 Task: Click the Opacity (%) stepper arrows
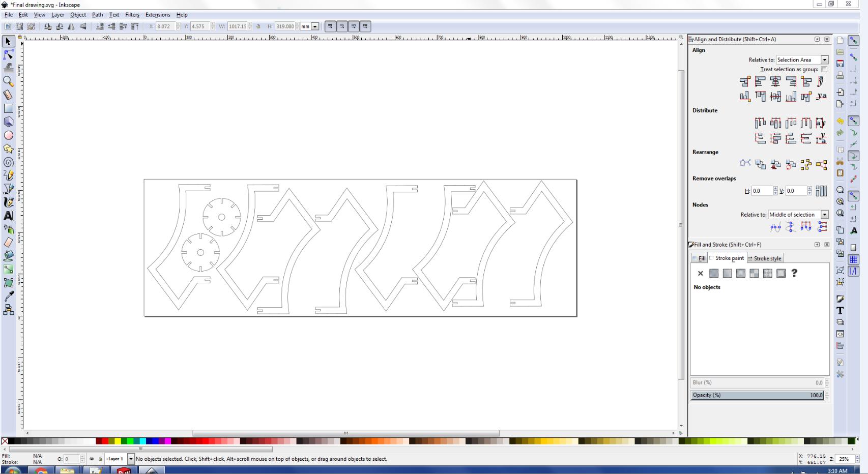[x=827, y=395]
